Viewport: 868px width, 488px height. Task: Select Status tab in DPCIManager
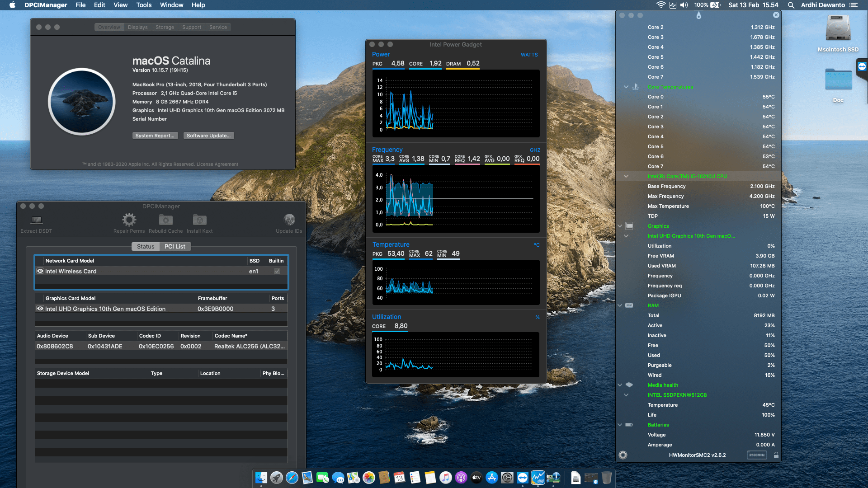(146, 246)
